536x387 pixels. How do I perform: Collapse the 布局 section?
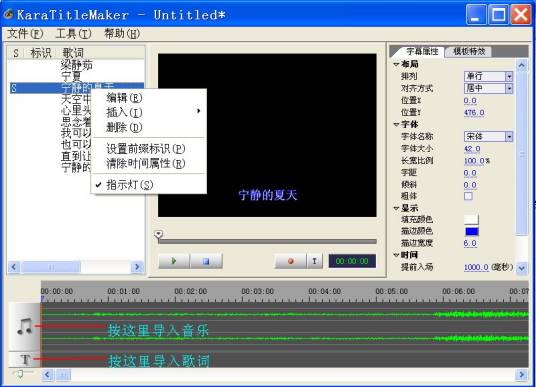coord(396,64)
